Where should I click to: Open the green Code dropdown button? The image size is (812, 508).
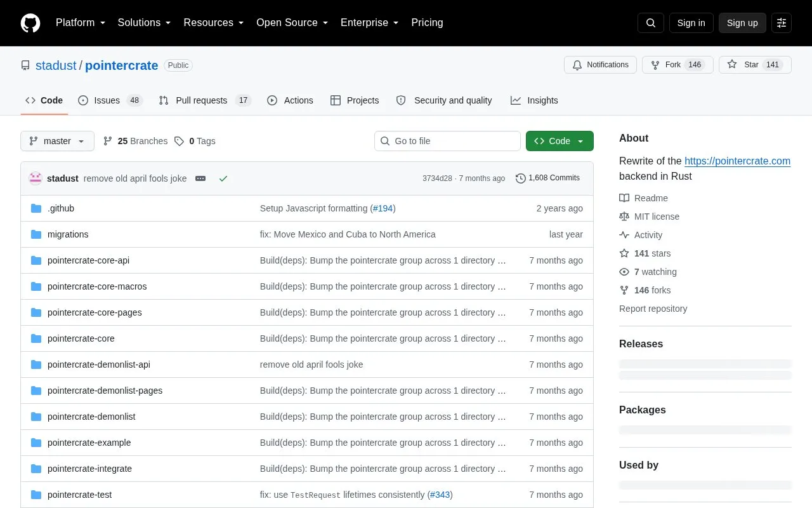[560, 141]
